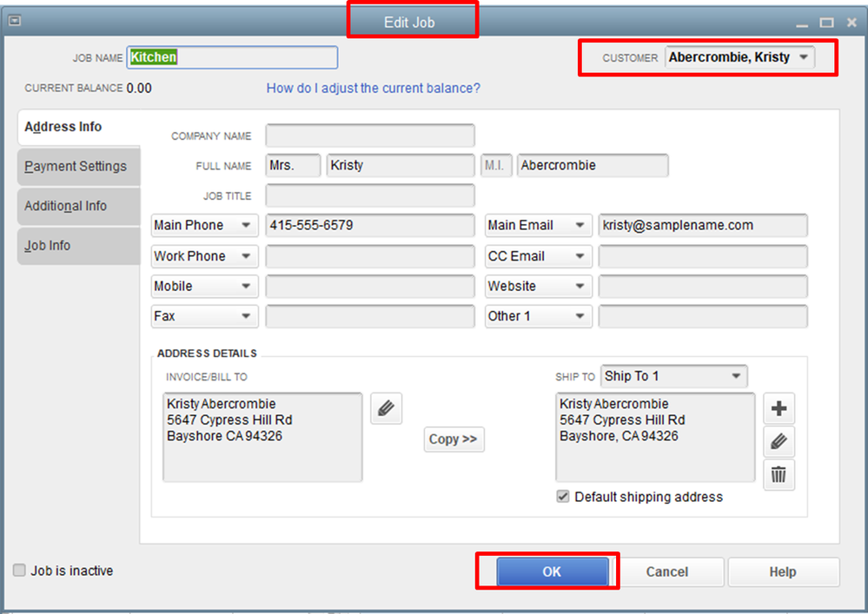Edit the Invoice/Bill To address with pencil icon
The height and width of the screenshot is (614, 868).
tap(386, 409)
